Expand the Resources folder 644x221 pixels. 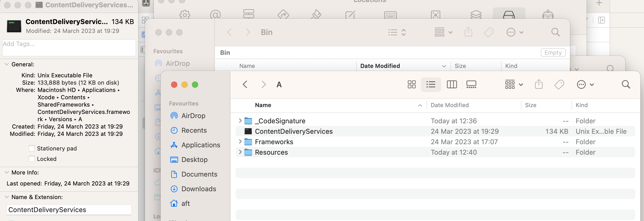240,152
